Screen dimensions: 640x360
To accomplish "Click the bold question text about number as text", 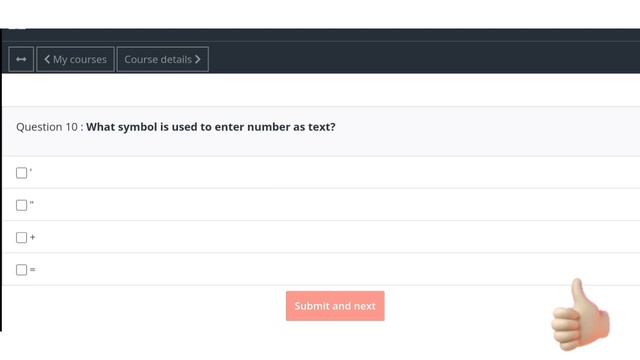I will point(211,127).
